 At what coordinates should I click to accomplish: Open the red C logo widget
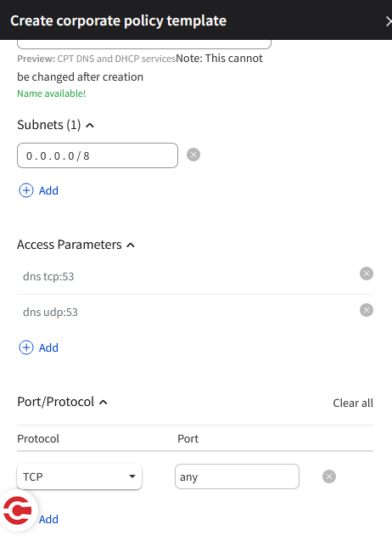click(x=18, y=510)
